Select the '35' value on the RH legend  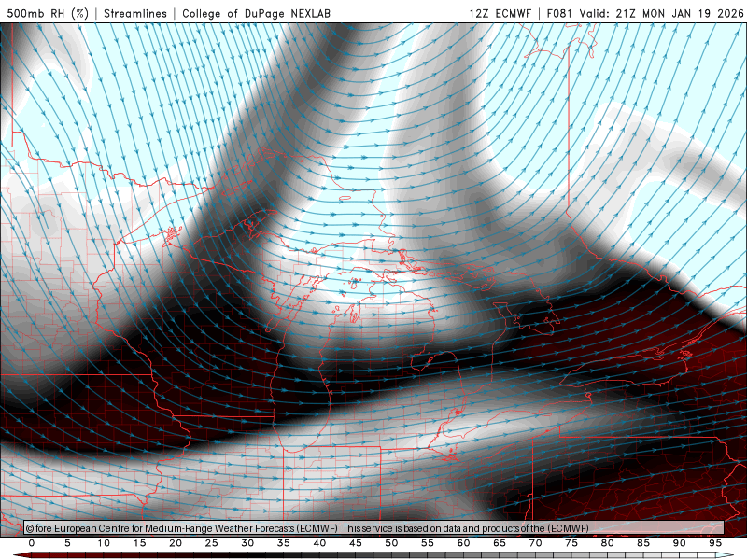coord(284,543)
